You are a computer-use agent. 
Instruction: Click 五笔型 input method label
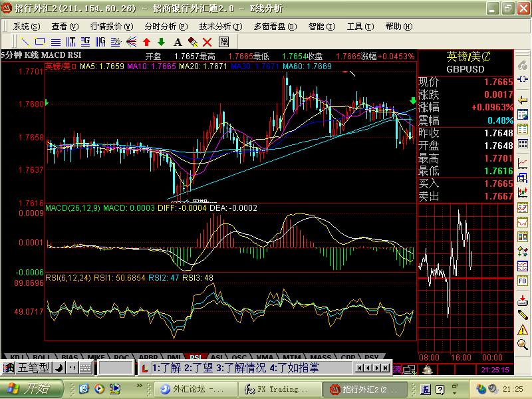coord(33,368)
